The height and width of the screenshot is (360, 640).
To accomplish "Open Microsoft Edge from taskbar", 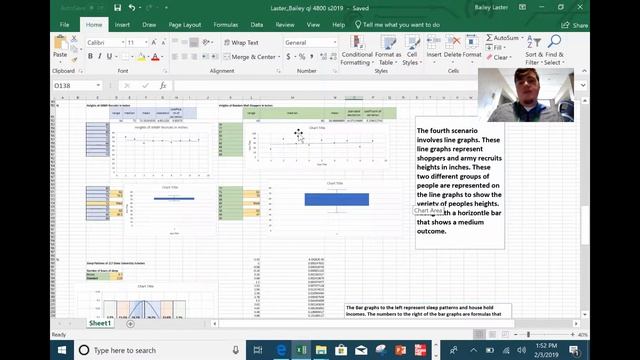I will tap(281, 350).
